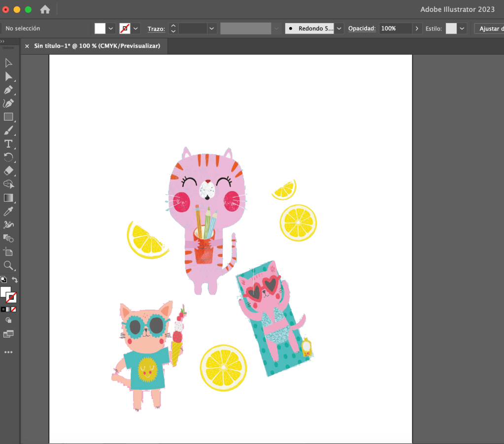Click the Trazo stroke panel link
Image resolution: width=504 pixels, height=444 pixels.
156,29
